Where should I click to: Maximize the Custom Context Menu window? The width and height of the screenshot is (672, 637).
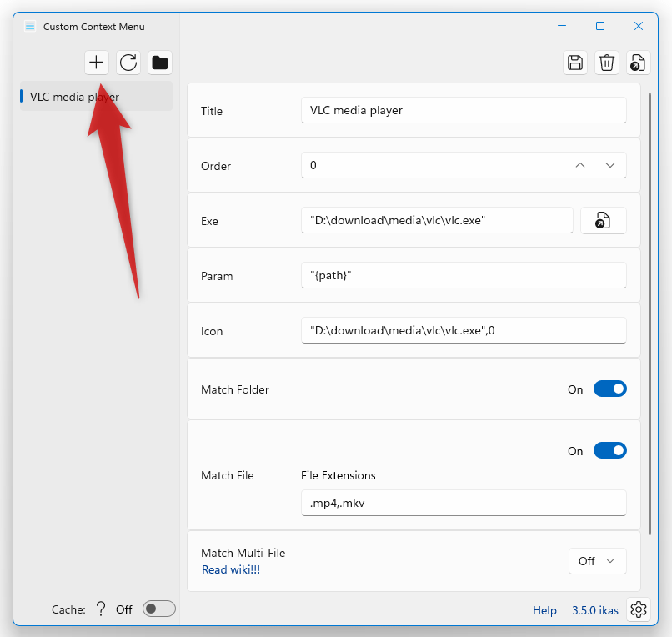(x=600, y=26)
